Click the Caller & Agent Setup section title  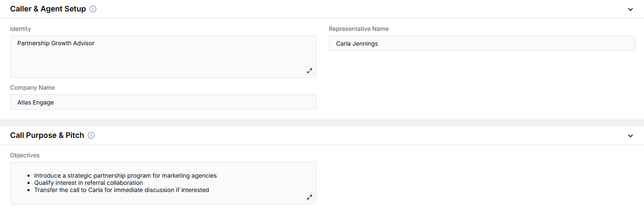48,9
